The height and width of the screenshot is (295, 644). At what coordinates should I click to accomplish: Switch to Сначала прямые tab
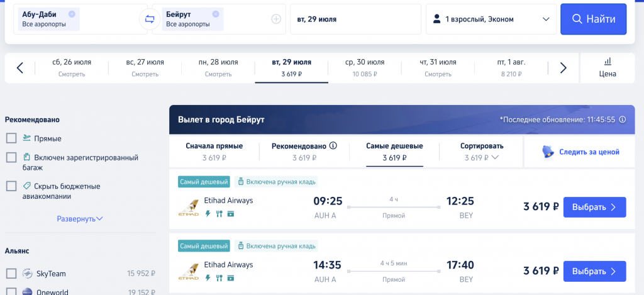coord(214,152)
